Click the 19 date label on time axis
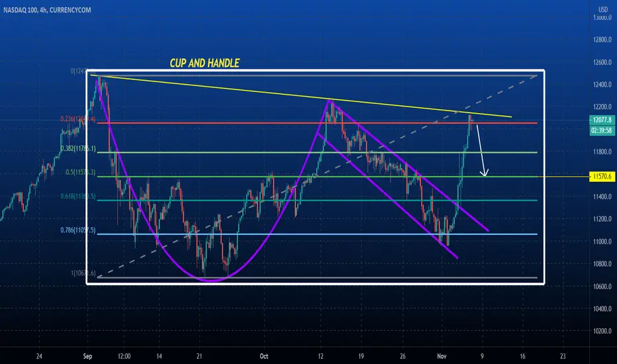This screenshot has width=617, height=364. pos(361,356)
